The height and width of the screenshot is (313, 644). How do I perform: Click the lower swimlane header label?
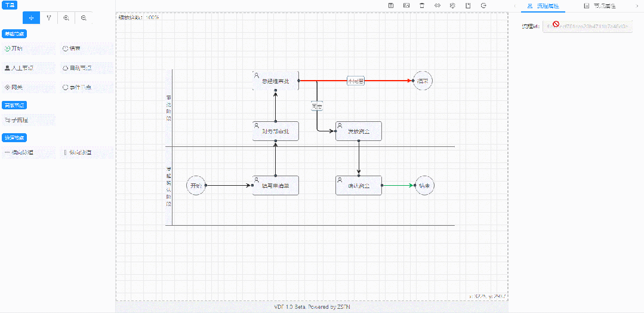168,186
